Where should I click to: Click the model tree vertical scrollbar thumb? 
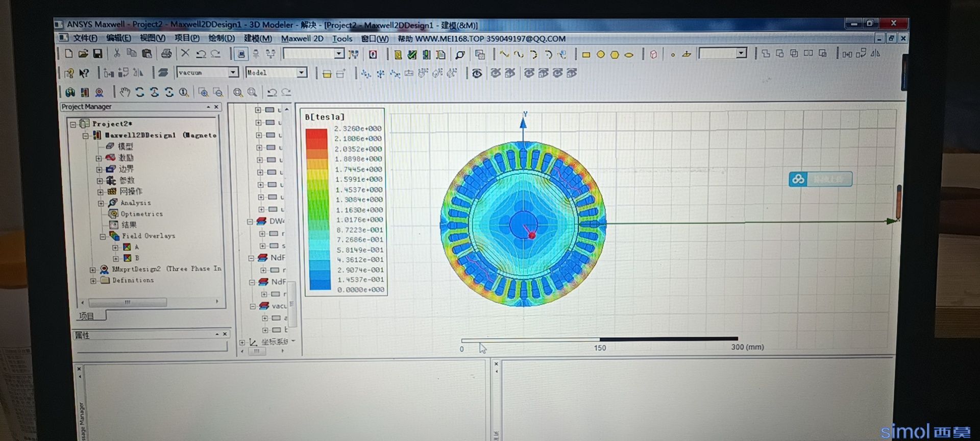click(x=292, y=304)
